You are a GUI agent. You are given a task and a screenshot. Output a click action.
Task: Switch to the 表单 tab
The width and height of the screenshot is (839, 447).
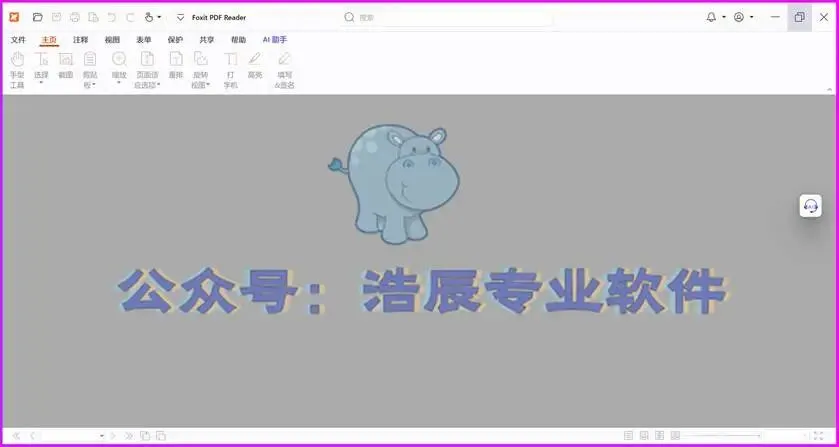click(143, 40)
